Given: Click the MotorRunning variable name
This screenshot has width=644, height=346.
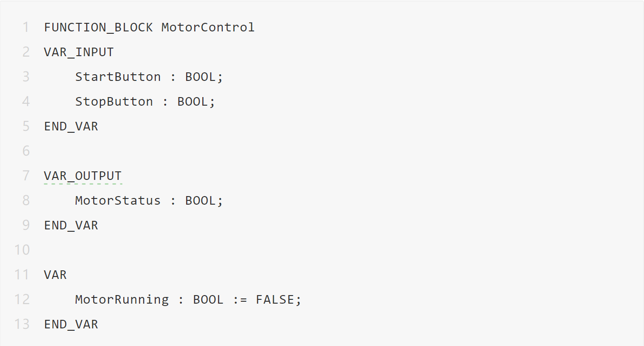Looking at the screenshot, I should tap(121, 299).
